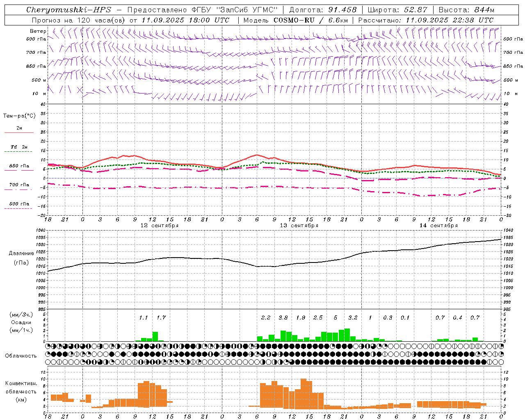Screen dimensions: 525x420
Task: Click the station name Cheryomushki-HPS
Action: [x=68, y=10]
